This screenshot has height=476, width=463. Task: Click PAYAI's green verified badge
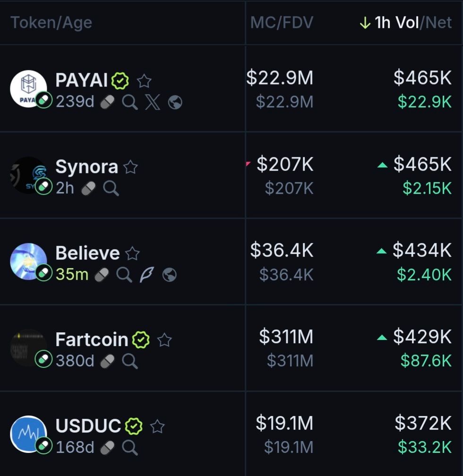click(120, 81)
